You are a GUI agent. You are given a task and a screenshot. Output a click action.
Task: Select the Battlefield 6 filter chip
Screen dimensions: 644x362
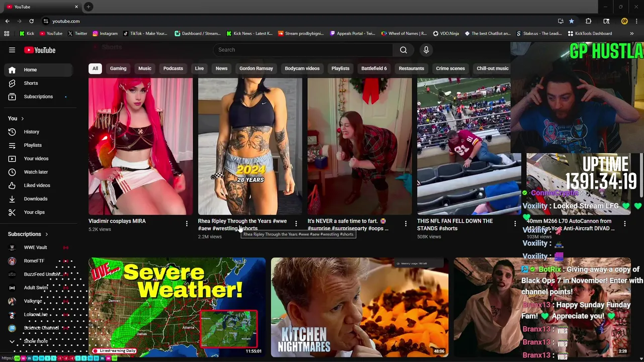tap(374, 68)
